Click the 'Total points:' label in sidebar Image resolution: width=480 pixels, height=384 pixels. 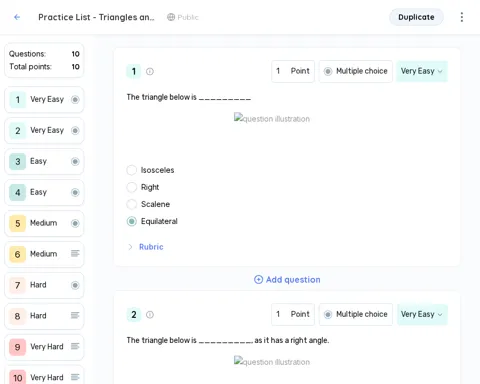(x=30, y=67)
